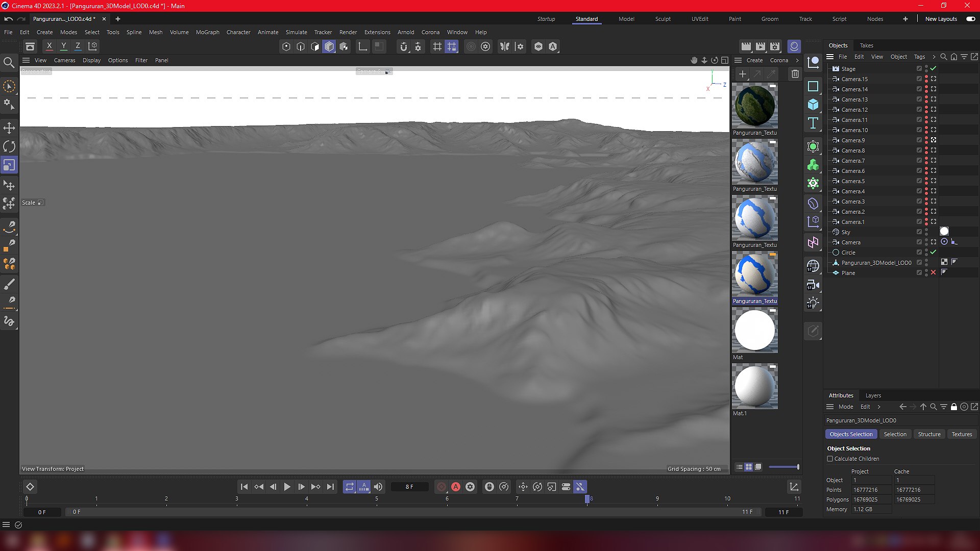Open the viewport search magnifier icon

click(x=9, y=63)
